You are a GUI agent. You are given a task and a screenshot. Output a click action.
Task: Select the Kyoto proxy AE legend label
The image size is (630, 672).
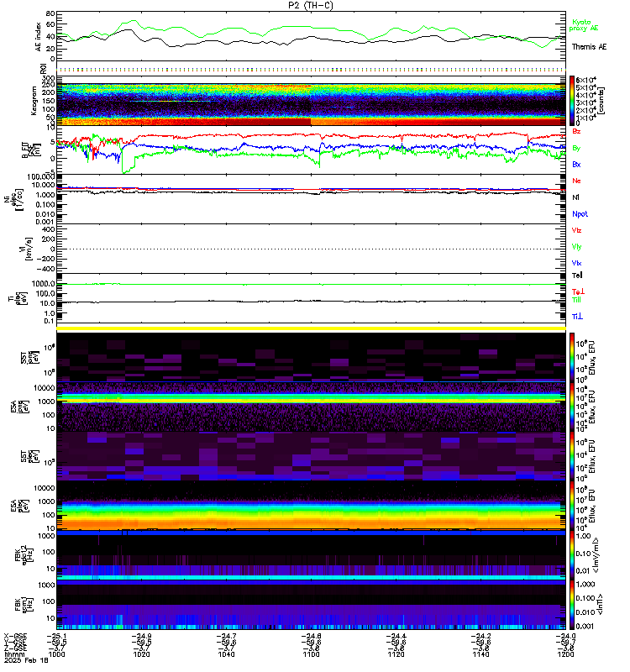(x=584, y=25)
